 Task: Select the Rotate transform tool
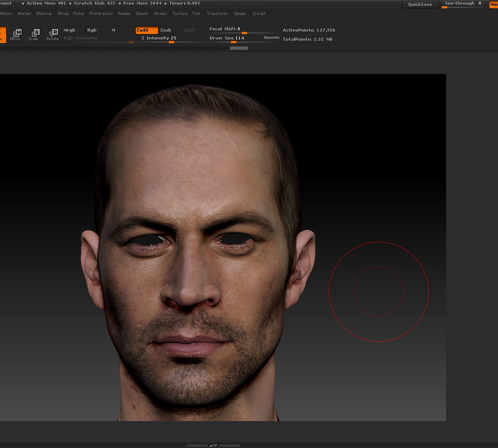tap(53, 34)
